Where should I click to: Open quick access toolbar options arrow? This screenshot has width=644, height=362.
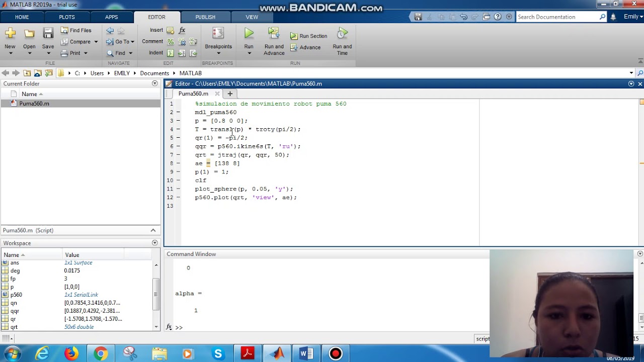coord(509,17)
